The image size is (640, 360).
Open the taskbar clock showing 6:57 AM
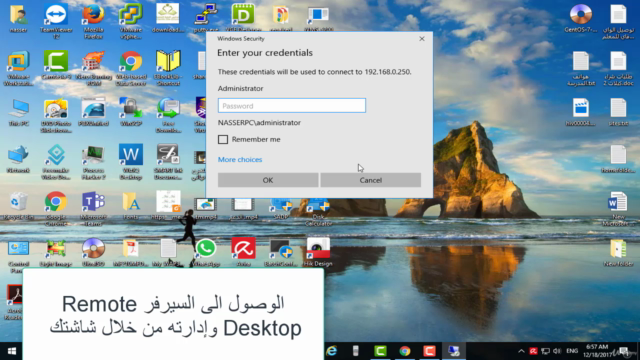click(x=598, y=351)
